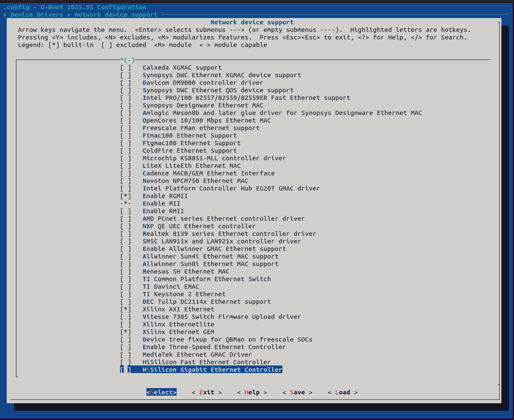Toggle the Enable RMII checkbox

[125, 211]
